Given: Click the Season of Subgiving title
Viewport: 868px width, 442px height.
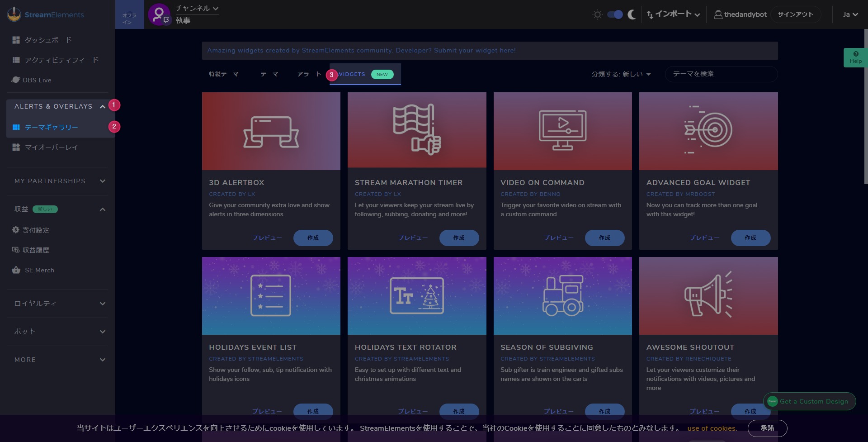Looking at the screenshot, I should point(547,347).
